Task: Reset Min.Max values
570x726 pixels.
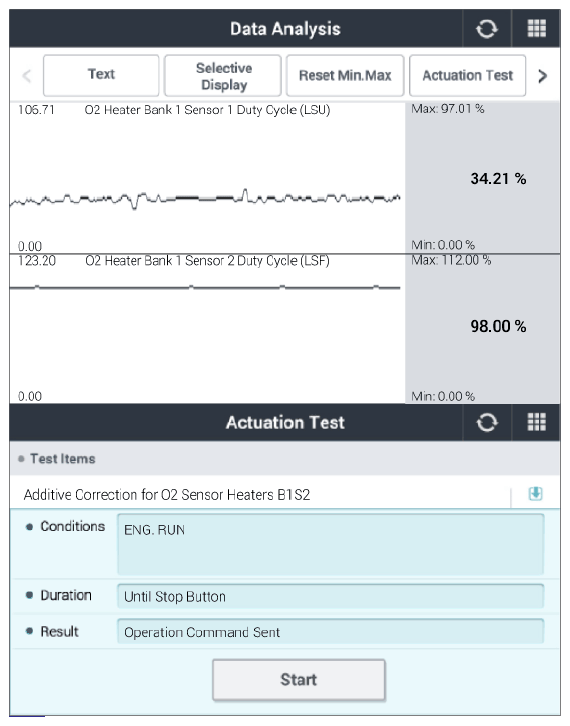Action: [345, 75]
